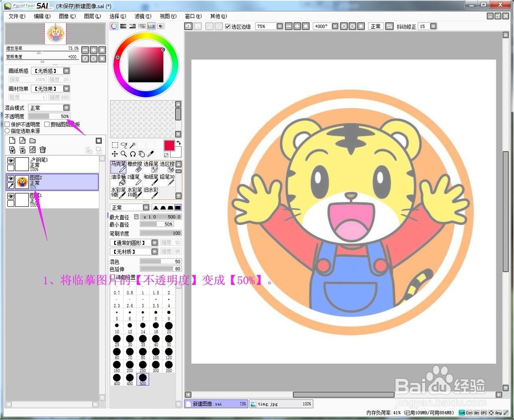Viewport: 514px width, 420px height.
Task: Select brush size 100 preset
Action: coord(156,353)
